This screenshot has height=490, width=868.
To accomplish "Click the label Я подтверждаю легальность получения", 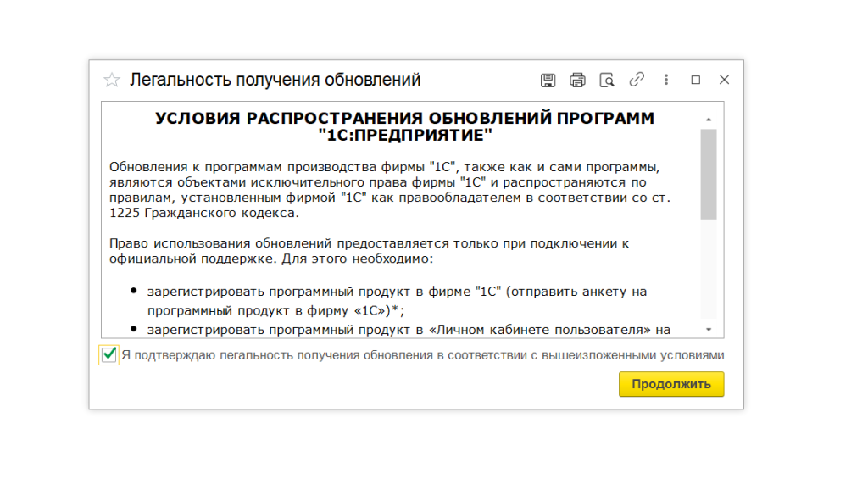I will click(423, 355).
